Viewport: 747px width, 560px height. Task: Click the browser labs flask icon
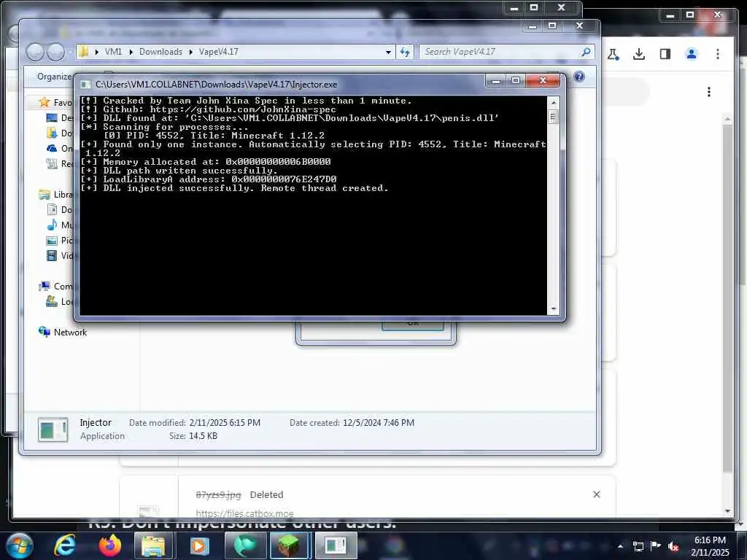[614, 54]
